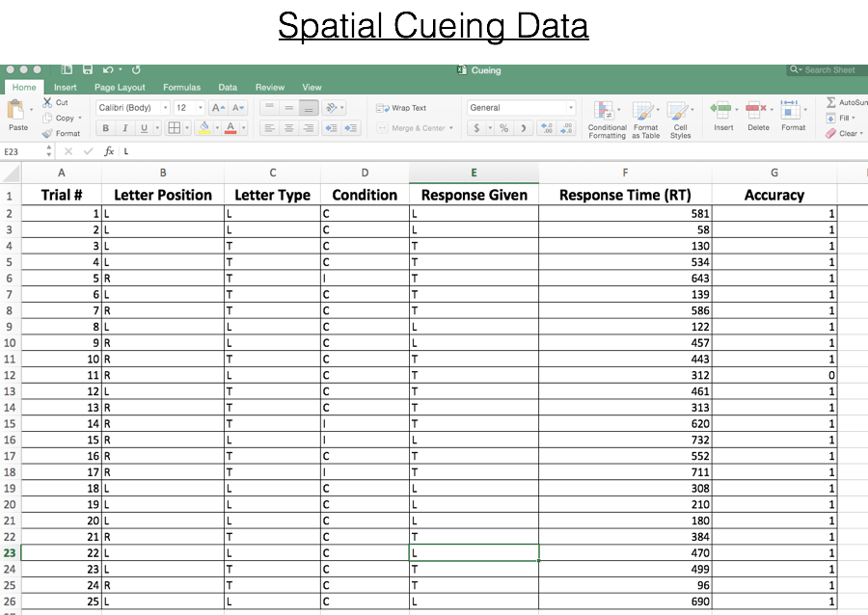The width and height of the screenshot is (868, 615).
Task: Select column E header
Action: click(x=474, y=173)
